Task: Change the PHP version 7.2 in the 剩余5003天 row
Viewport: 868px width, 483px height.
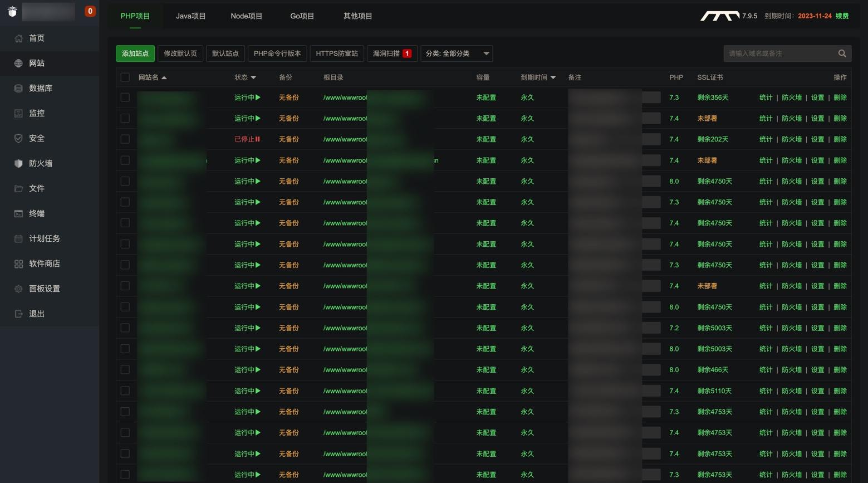Action: [674, 328]
